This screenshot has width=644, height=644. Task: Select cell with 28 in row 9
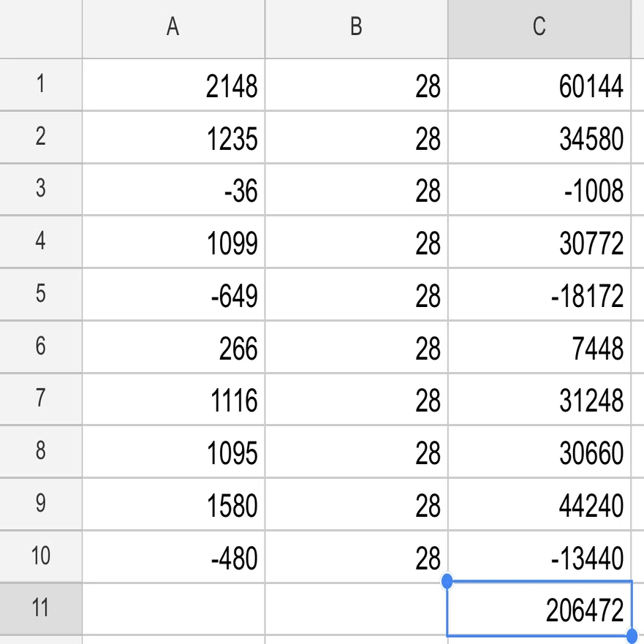pyautogui.click(x=356, y=504)
